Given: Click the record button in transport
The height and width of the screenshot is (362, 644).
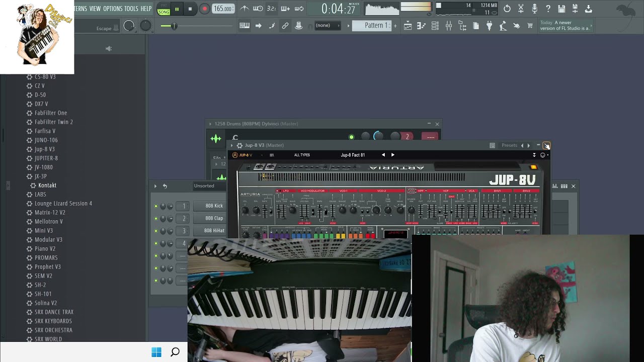Looking at the screenshot, I should tap(204, 9).
